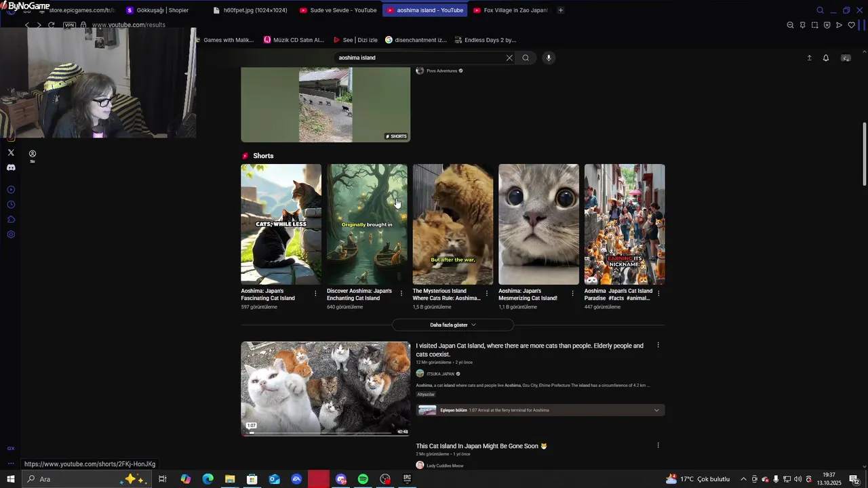Clear the YouTube search box text
Image resolution: width=868 pixels, height=488 pixels.
(509, 58)
